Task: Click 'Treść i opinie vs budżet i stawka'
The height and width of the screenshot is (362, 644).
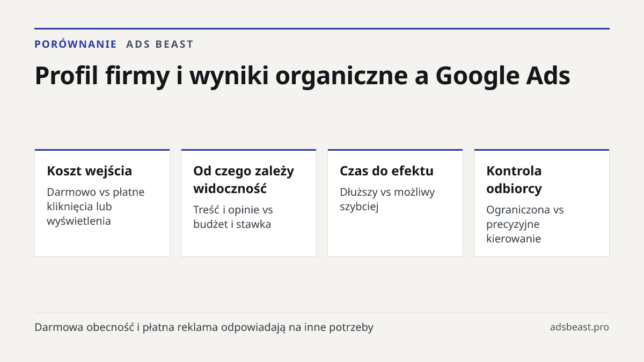Action: coord(233,217)
